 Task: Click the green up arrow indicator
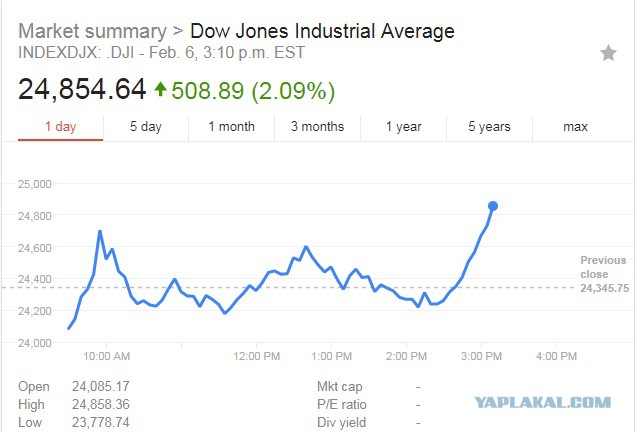click(x=160, y=89)
